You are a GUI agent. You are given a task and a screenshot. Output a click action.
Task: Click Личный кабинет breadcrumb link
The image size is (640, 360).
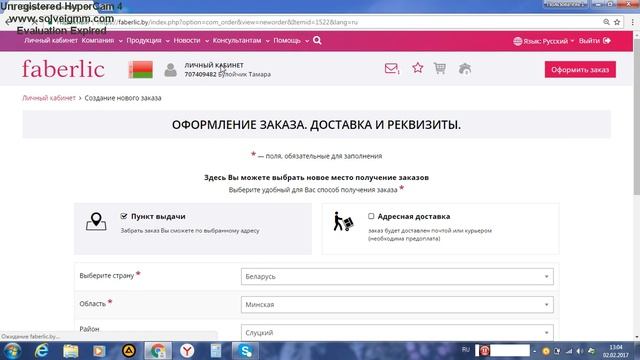point(49,98)
